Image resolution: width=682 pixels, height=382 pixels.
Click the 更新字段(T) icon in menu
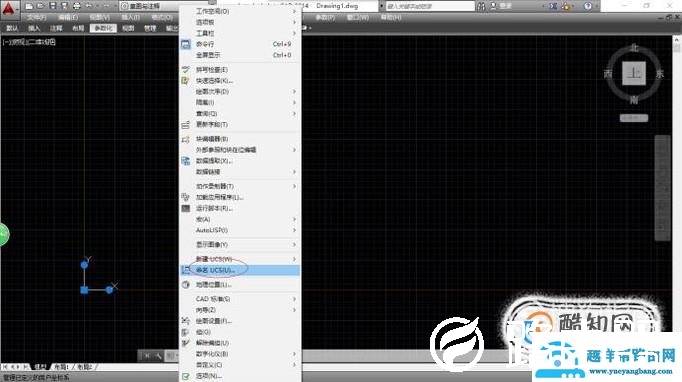click(x=186, y=124)
